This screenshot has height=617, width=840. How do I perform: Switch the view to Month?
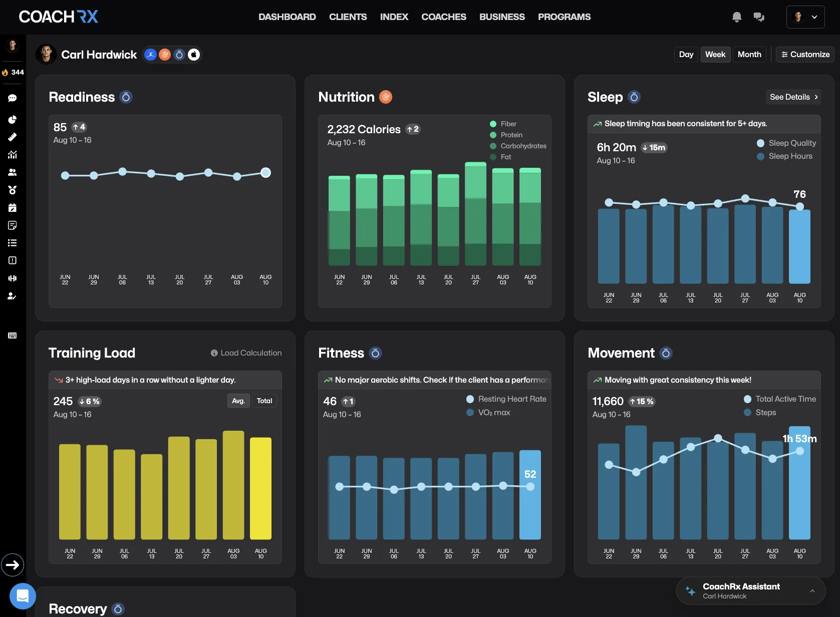[x=749, y=55]
